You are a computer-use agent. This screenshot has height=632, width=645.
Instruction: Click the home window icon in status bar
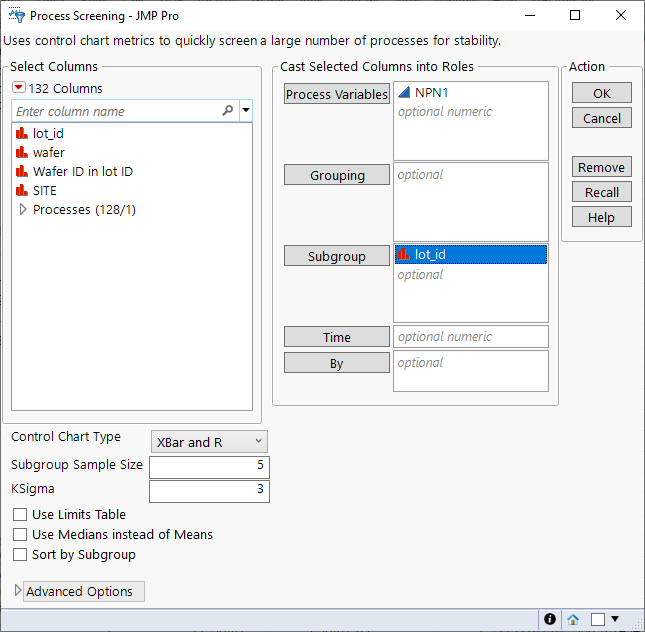coord(573,619)
